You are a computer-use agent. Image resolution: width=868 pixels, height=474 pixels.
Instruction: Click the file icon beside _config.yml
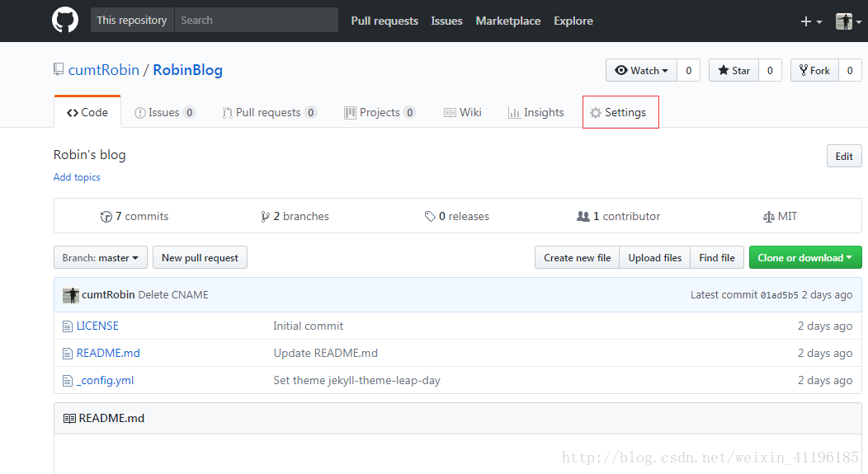pyautogui.click(x=68, y=381)
